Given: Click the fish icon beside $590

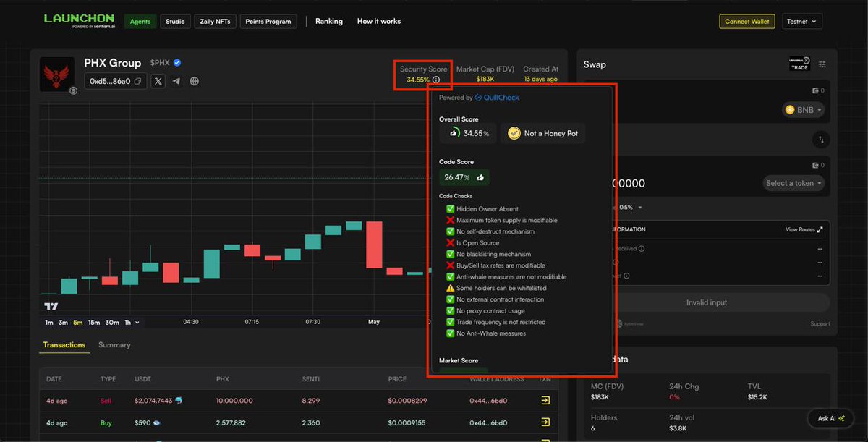Looking at the screenshot, I should pos(156,423).
